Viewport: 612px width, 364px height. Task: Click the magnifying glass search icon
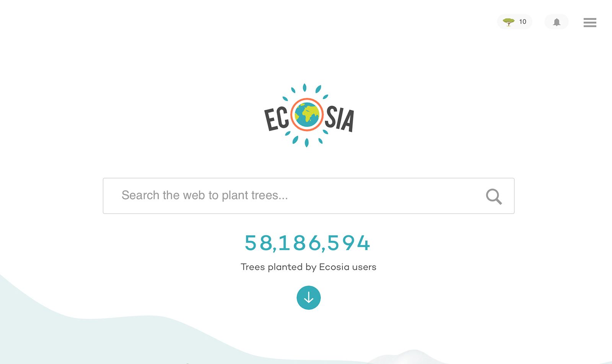[494, 197]
